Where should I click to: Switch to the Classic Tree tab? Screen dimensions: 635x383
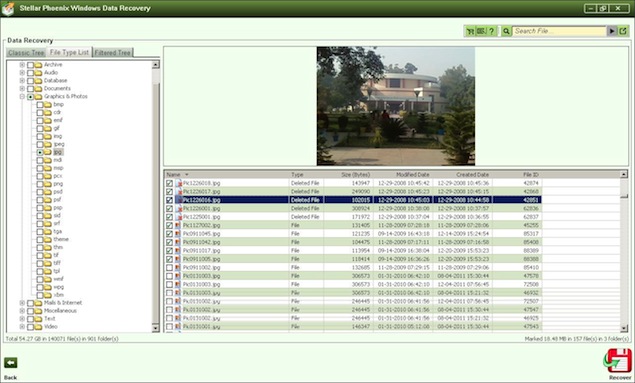pyautogui.click(x=26, y=53)
